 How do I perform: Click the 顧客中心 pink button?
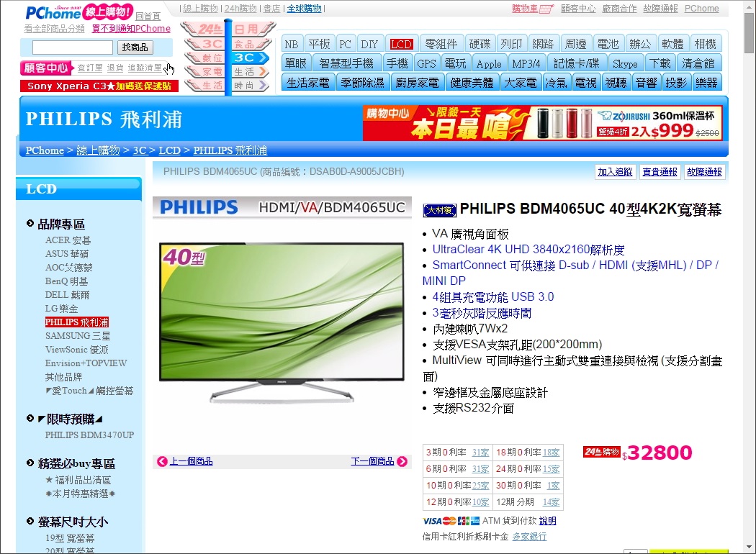[x=46, y=68]
